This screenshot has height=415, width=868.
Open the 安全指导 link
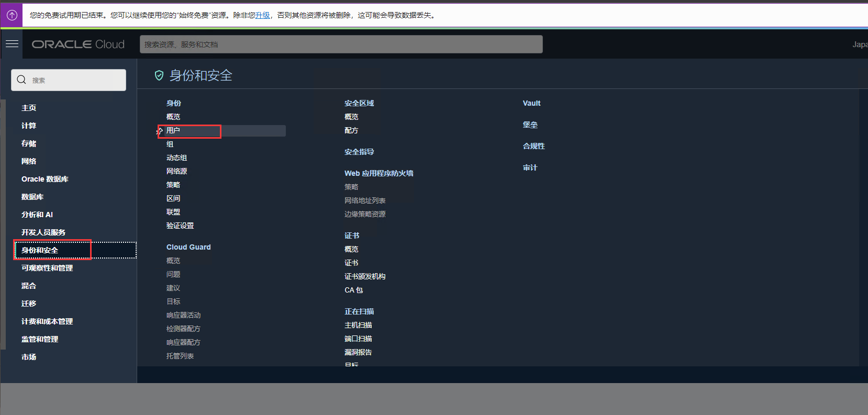point(359,152)
